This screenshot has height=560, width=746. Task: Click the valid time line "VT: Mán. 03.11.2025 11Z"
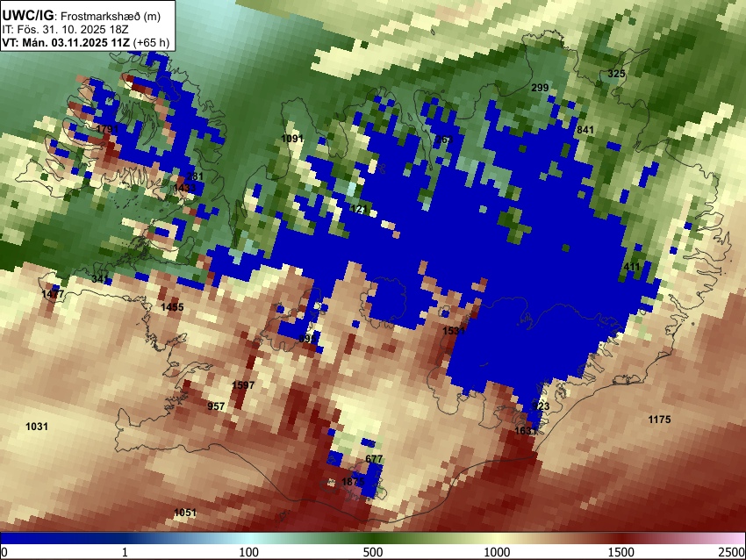pyautogui.click(x=66, y=43)
